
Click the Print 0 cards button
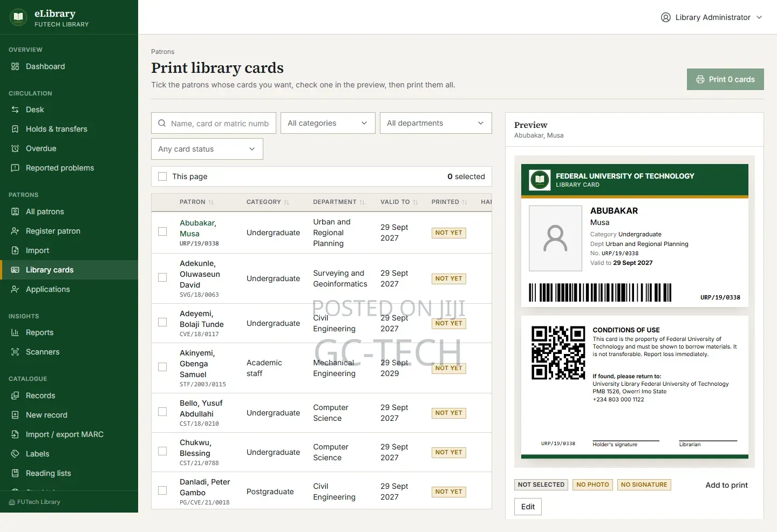pyautogui.click(x=725, y=79)
